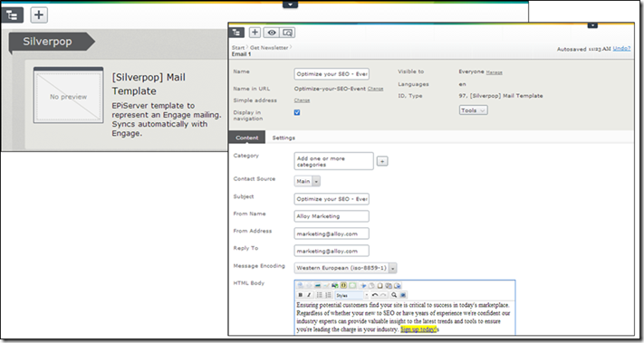This screenshot has height=343, width=644.
Task: Select [Silverpop] Mail Template title
Action: pyautogui.click(x=149, y=83)
